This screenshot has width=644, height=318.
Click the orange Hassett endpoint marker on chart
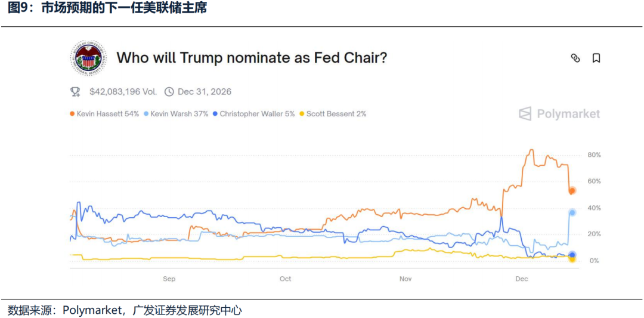[x=572, y=191]
